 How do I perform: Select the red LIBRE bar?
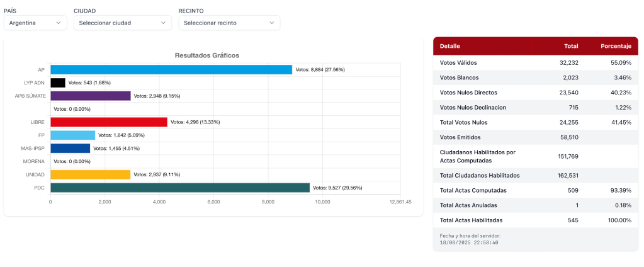pyautogui.click(x=108, y=122)
